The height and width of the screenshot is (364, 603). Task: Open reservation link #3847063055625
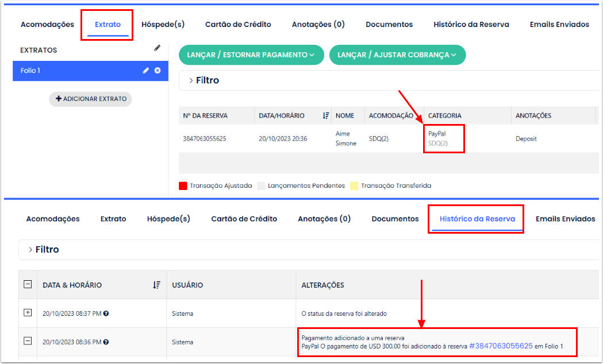501,346
